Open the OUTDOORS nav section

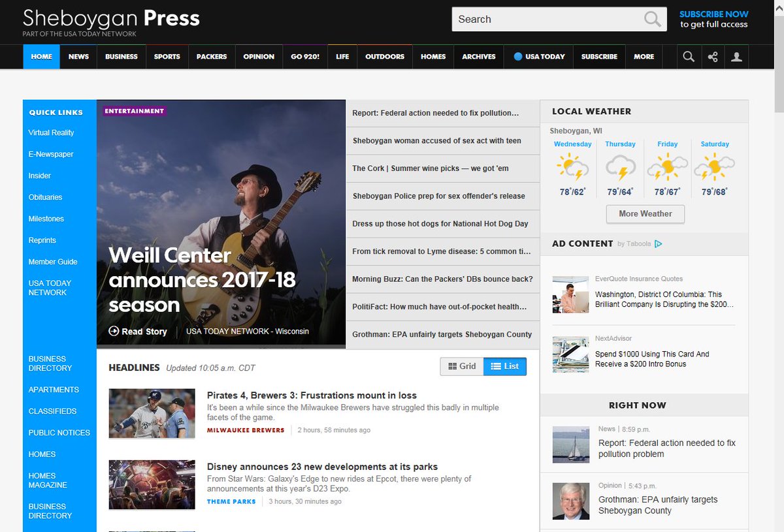pos(385,57)
